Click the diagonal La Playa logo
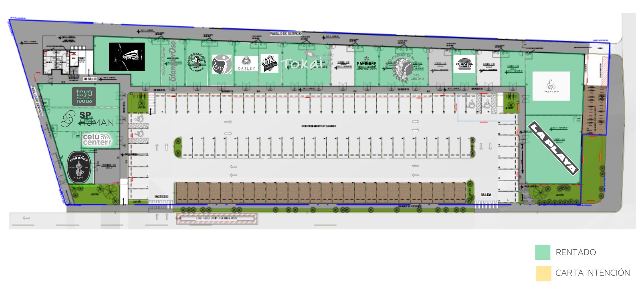The height and width of the screenshot is (294, 644). (x=554, y=149)
